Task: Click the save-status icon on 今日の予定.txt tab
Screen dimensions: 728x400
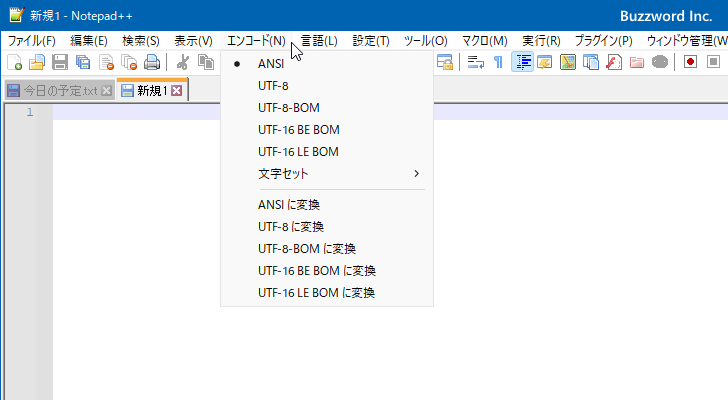Action: [13, 90]
